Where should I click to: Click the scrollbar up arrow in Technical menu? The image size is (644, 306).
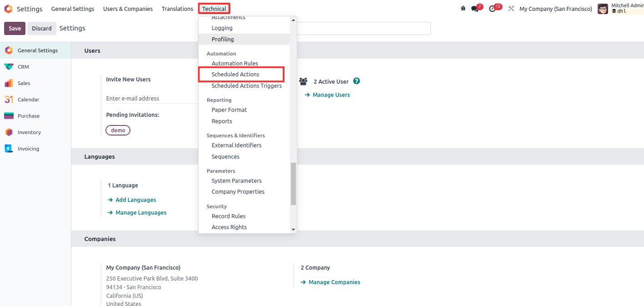coord(294,20)
